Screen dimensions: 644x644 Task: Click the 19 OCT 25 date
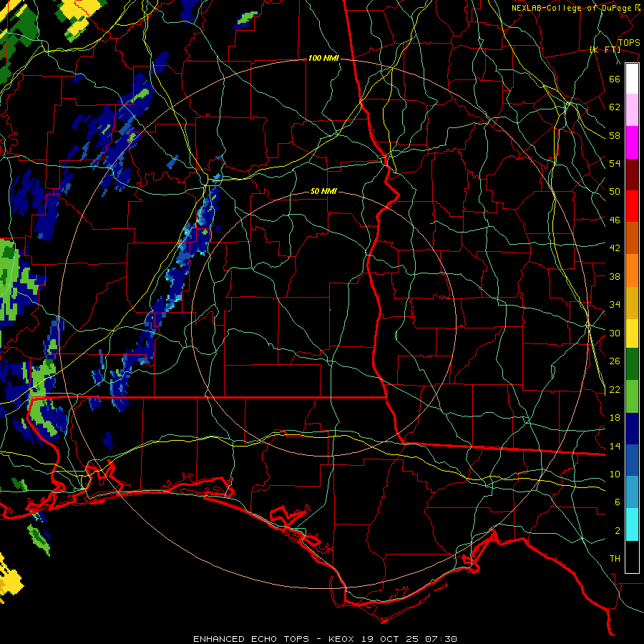(391, 639)
